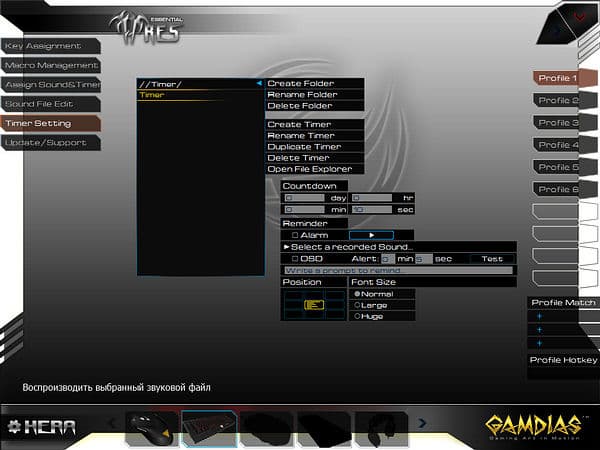Switch to Profile 5
The image size is (600, 450).
pos(565,167)
